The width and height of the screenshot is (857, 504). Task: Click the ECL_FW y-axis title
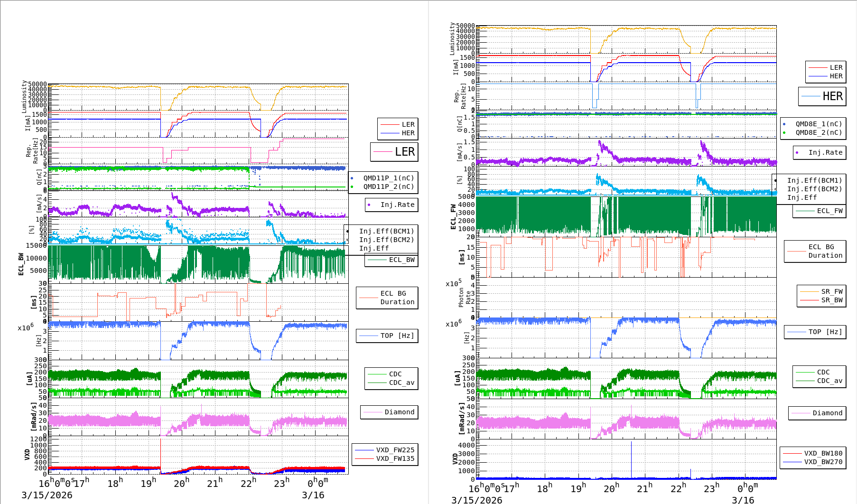[453, 216]
